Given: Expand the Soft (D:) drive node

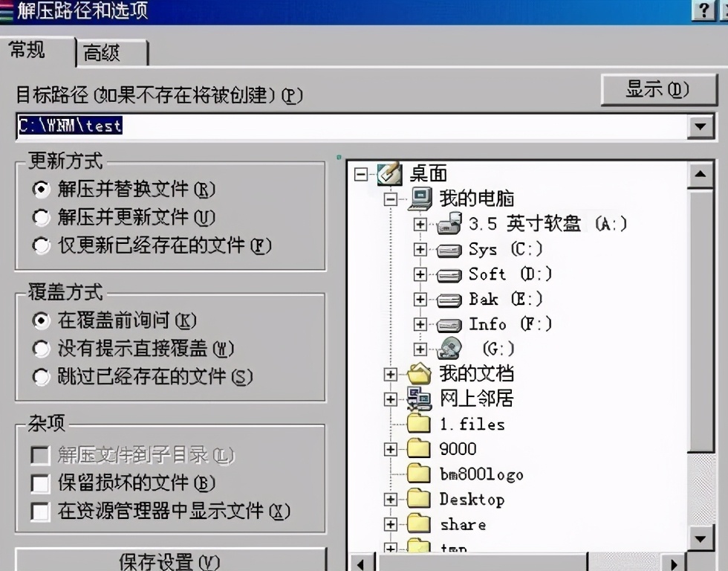Looking at the screenshot, I should click(x=420, y=274).
